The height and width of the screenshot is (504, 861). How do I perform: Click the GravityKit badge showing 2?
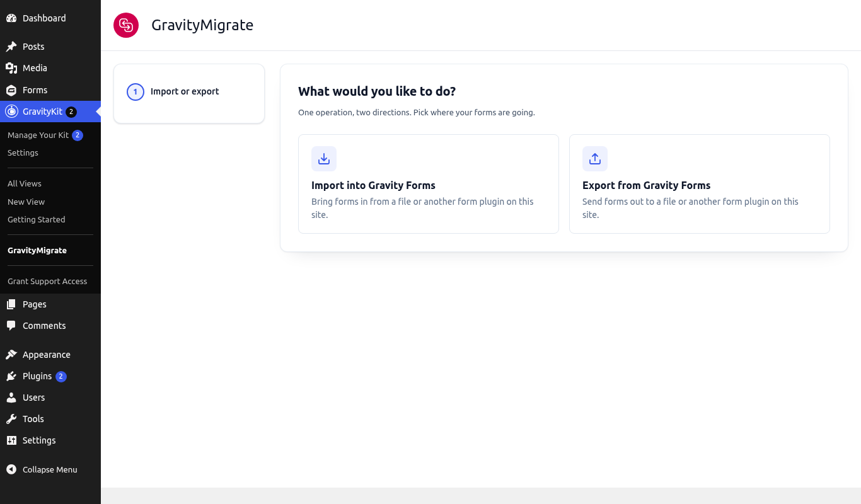click(71, 112)
